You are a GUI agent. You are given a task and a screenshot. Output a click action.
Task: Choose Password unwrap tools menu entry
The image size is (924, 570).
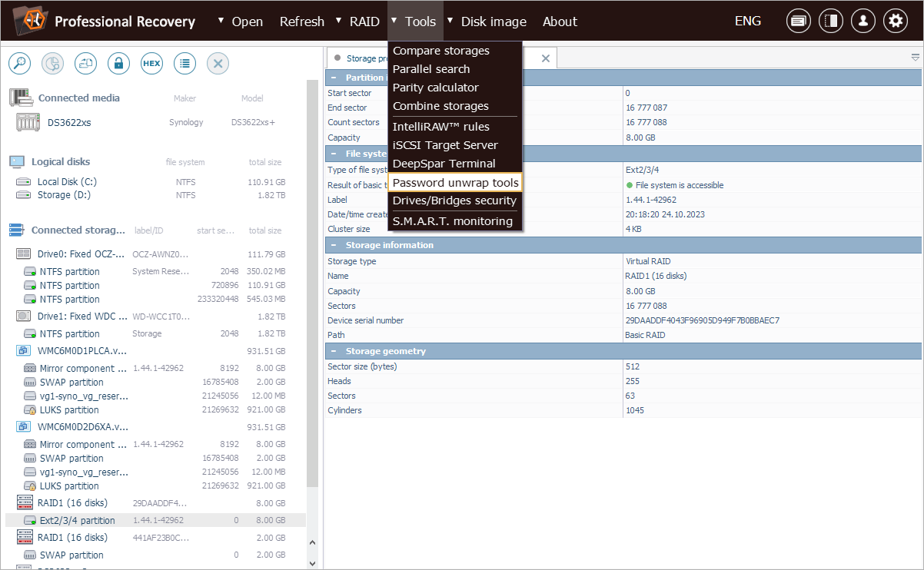tap(455, 182)
